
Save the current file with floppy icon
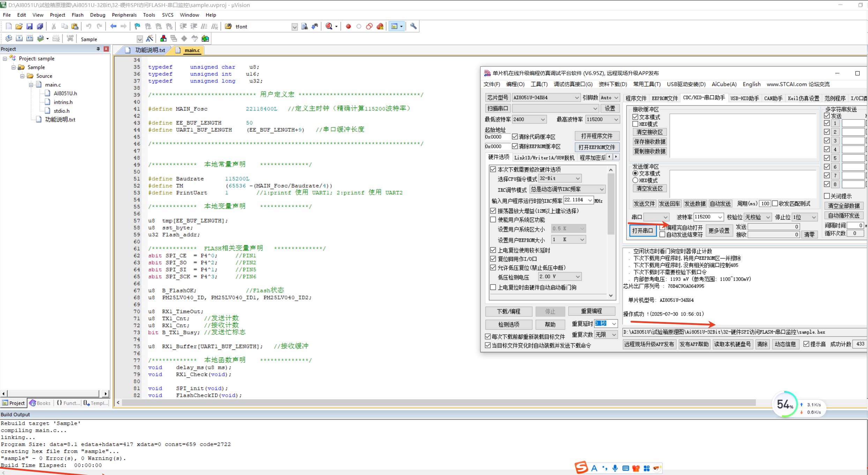[x=29, y=27]
